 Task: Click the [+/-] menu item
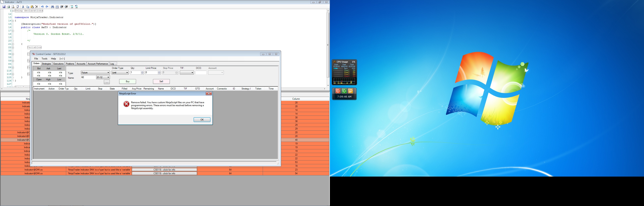62,59
